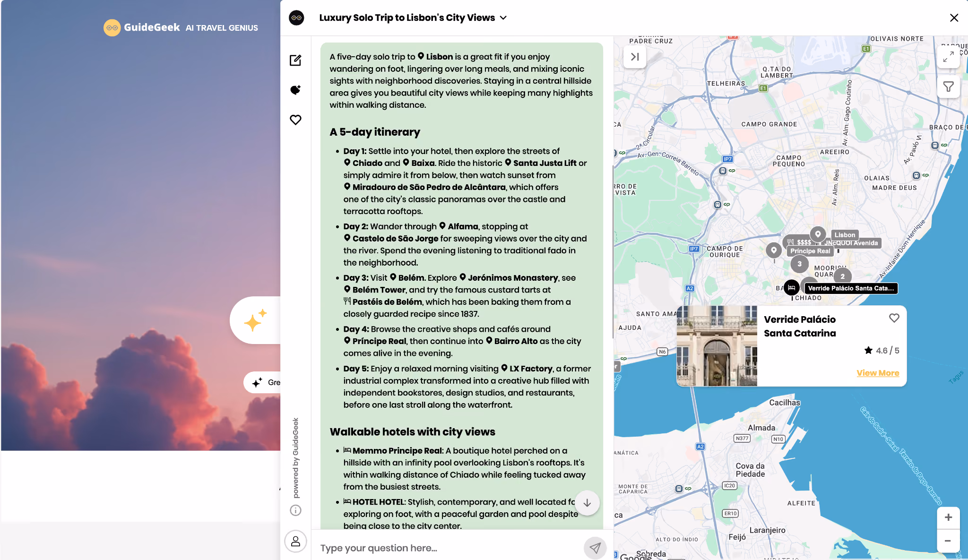Click the Verride Palácio Santa Cata... map label

(851, 288)
